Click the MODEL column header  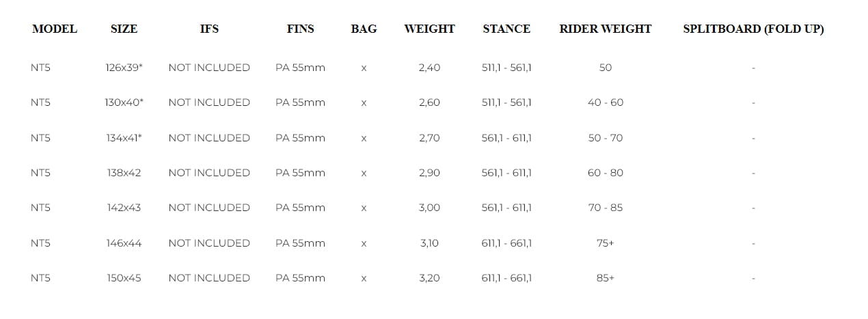[55, 29]
